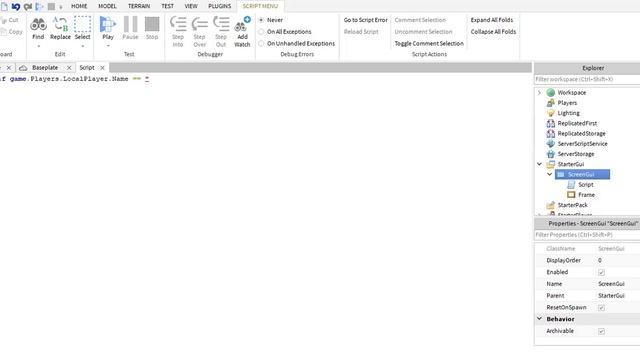Viewport: 640px width, 360px height.
Task: Select ReplicatedStorage in Explorer
Action: pos(581,133)
